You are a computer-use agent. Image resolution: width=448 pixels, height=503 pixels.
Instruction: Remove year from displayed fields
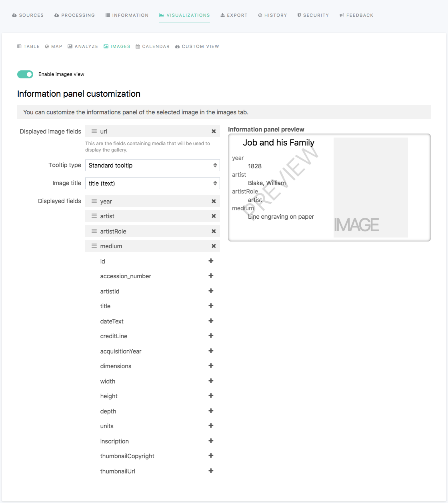(214, 202)
